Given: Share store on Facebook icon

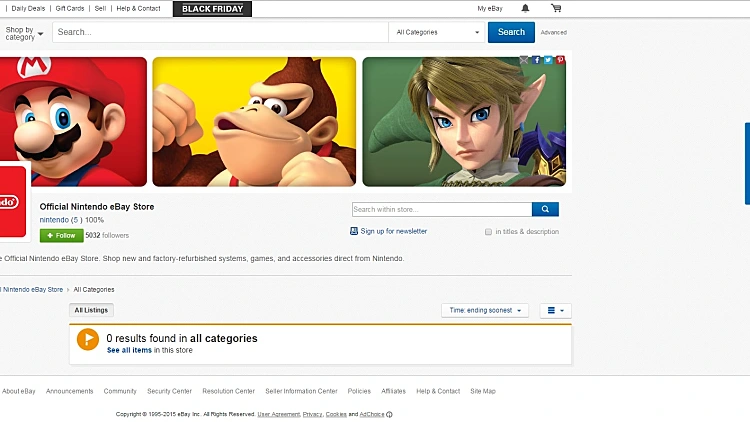Looking at the screenshot, I should point(536,60).
